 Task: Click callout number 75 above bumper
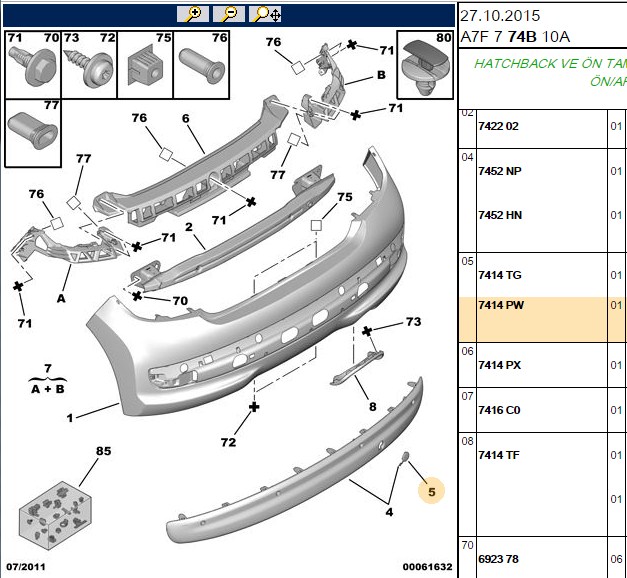345,197
